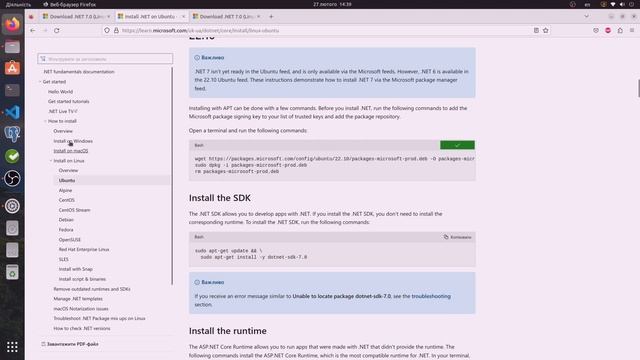The height and width of the screenshot is (360, 640).
Task: Open the Trash icon in dock
Action: 12,272
